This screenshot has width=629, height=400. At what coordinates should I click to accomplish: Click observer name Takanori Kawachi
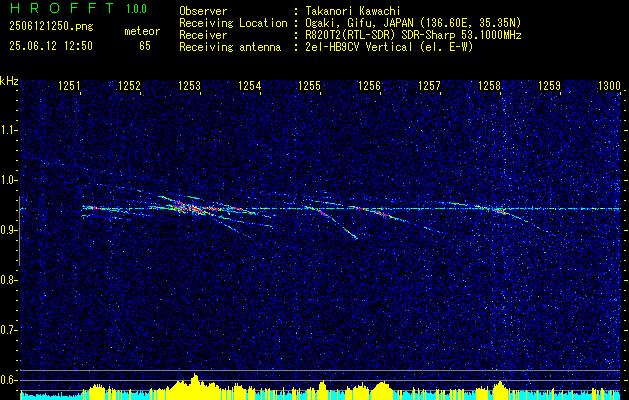(x=353, y=11)
